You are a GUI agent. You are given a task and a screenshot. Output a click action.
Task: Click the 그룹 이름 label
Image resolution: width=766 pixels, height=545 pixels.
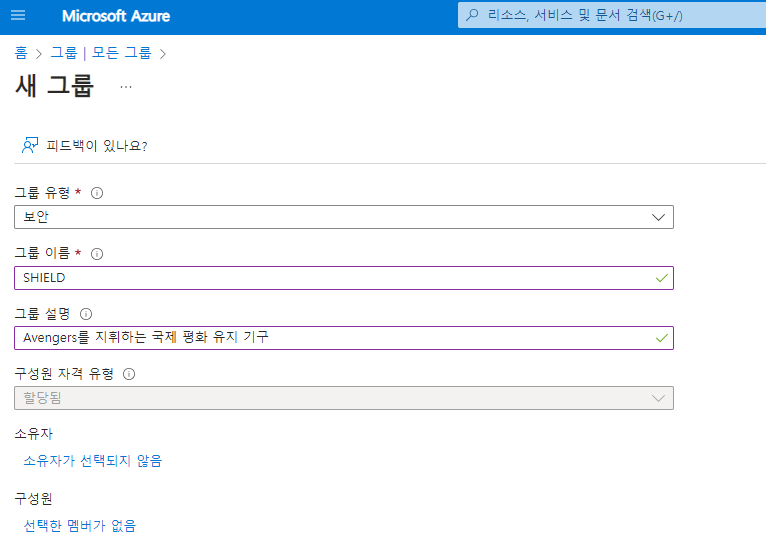pyautogui.click(x=43, y=253)
